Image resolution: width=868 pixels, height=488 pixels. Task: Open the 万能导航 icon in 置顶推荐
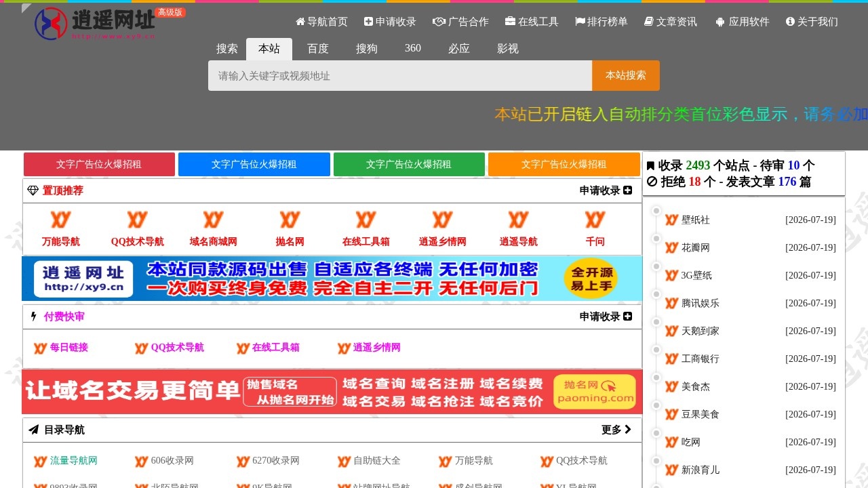tap(61, 229)
